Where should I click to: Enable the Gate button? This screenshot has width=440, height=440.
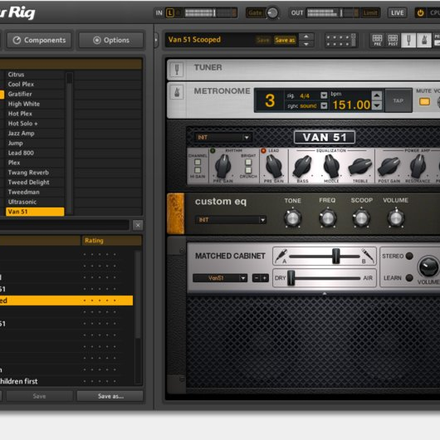(x=255, y=13)
